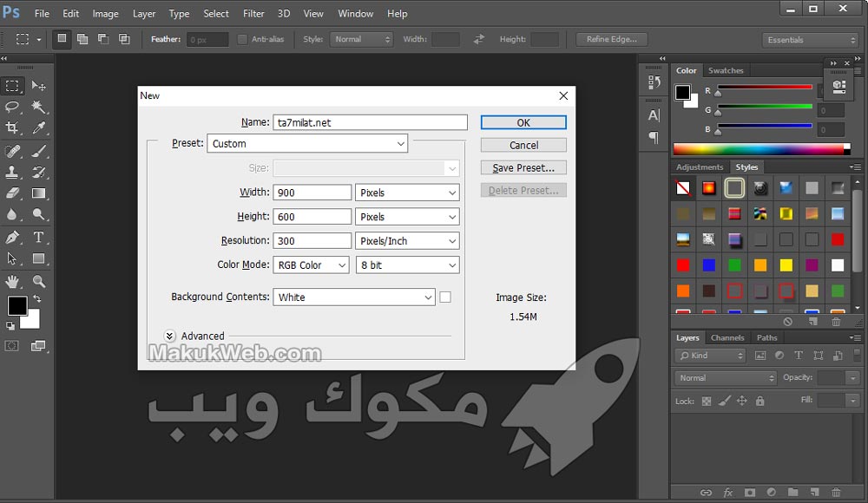Image resolution: width=868 pixels, height=503 pixels.
Task: Click the red R color slider
Action: pos(764,87)
